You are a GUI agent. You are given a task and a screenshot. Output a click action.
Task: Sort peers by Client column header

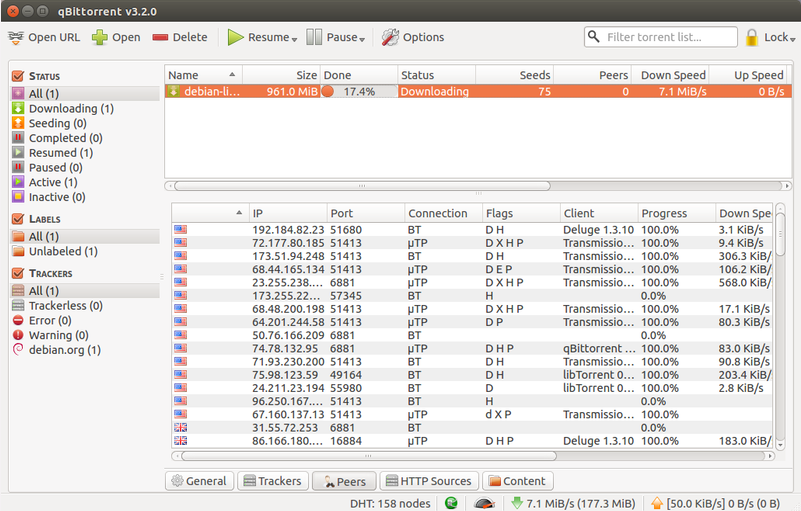(599, 213)
